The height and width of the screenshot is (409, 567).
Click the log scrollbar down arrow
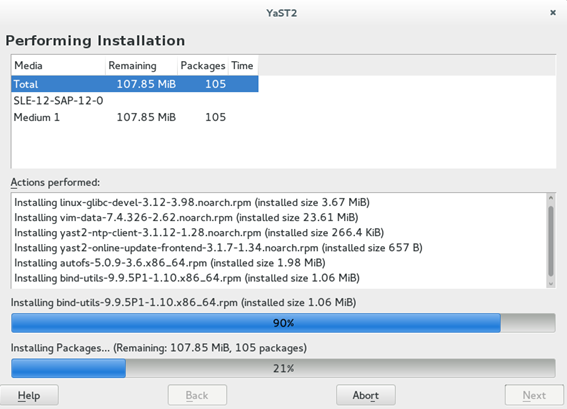pos(551,284)
